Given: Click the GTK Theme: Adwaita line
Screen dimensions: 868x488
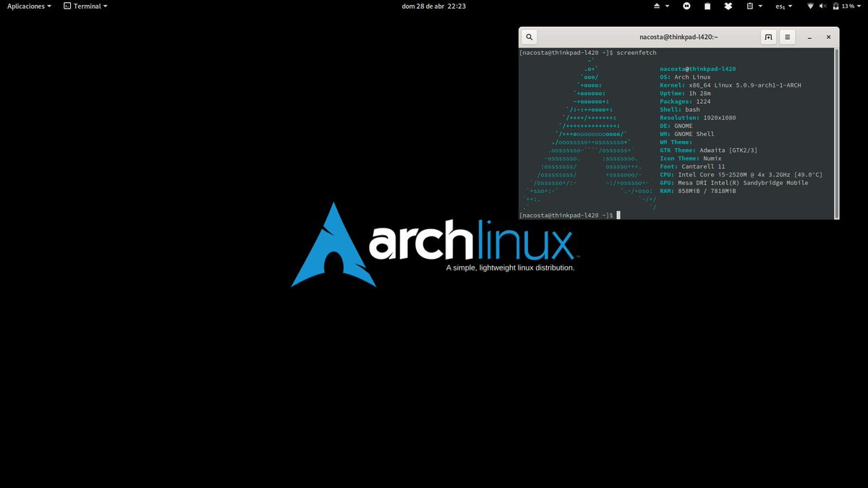Looking at the screenshot, I should coord(708,150).
